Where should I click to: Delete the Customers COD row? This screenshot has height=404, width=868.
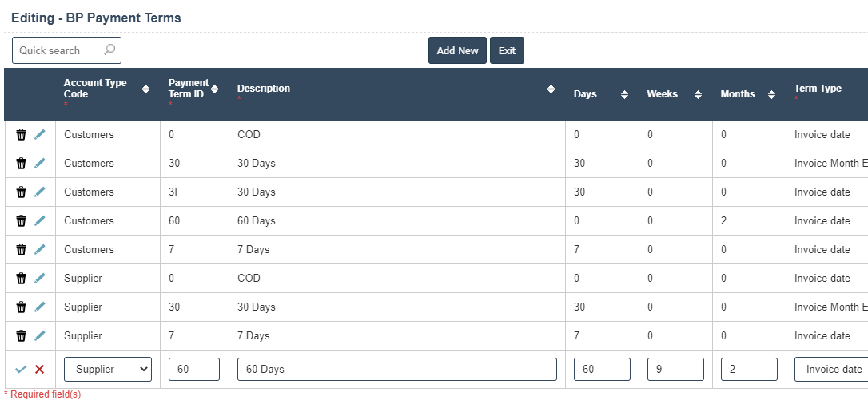click(x=22, y=135)
